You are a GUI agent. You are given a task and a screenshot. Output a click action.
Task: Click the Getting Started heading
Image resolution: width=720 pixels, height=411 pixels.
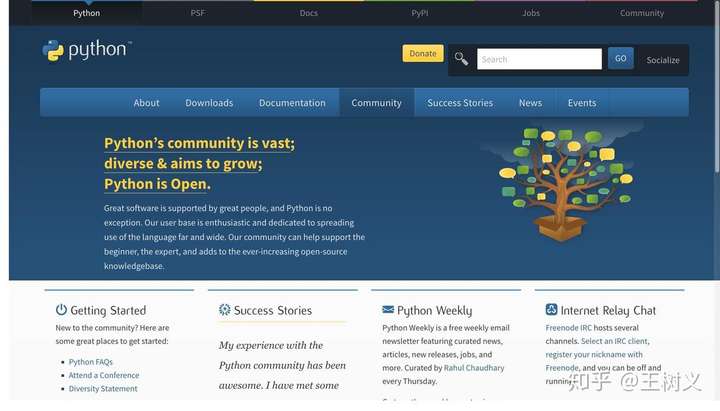[108, 310]
